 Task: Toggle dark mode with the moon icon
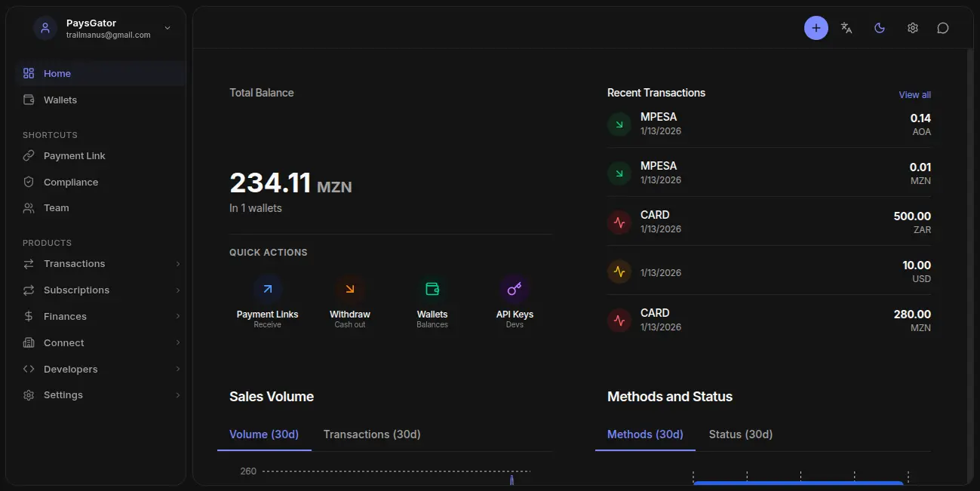tap(879, 27)
